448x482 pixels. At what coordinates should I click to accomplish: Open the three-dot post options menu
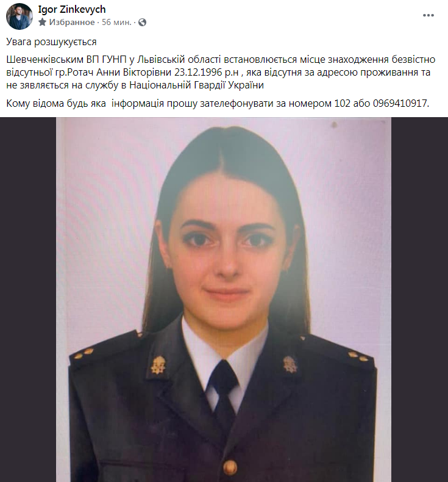coord(428,15)
